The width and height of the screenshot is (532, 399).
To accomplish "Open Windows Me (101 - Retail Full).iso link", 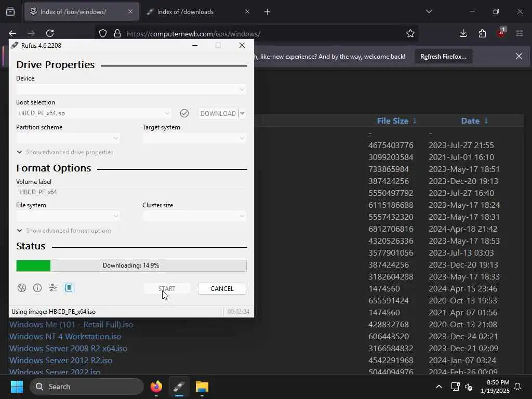I will tap(71, 325).
